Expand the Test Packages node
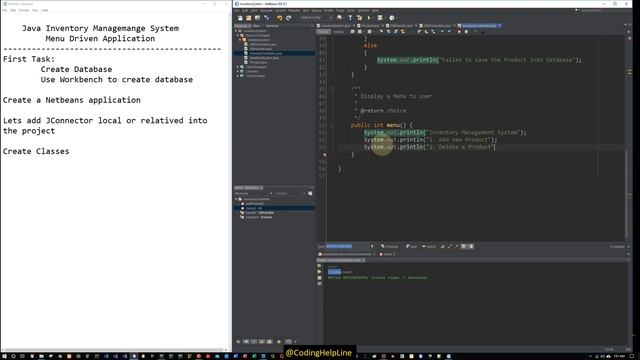Viewport: 640px width, 360px height. [238, 67]
